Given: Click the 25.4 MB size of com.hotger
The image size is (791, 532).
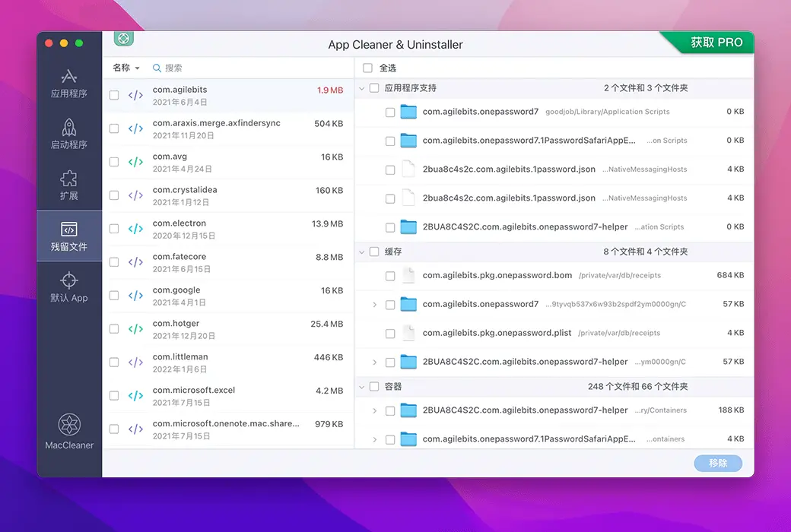Looking at the screenshot, I should click(327, 324).
